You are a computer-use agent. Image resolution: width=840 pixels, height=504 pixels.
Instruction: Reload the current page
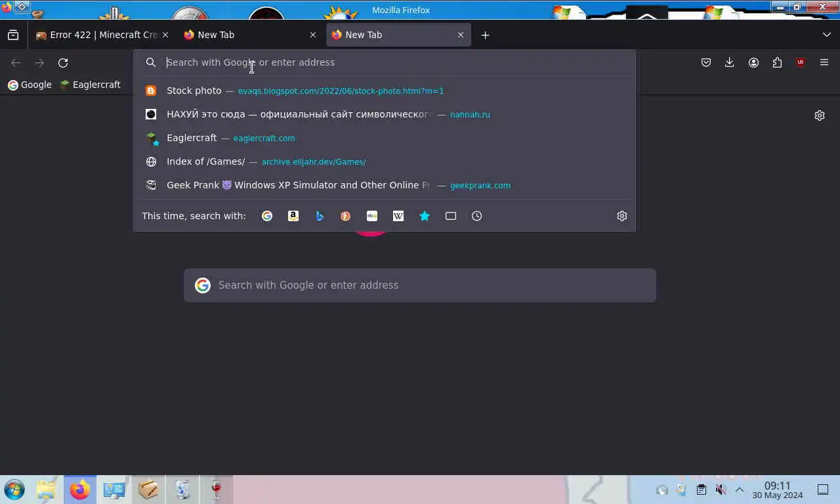pyautogui.click(x=63, y=62)
